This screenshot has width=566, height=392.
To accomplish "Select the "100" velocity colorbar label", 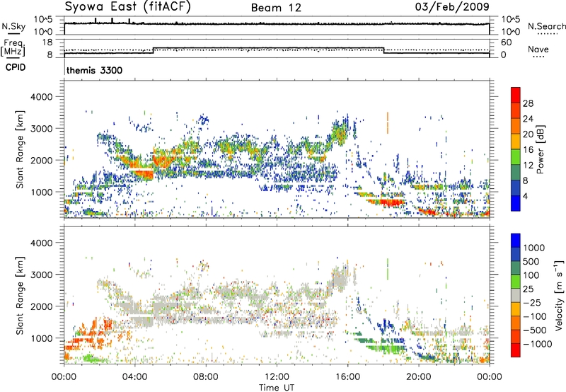I will coord(532,275).
